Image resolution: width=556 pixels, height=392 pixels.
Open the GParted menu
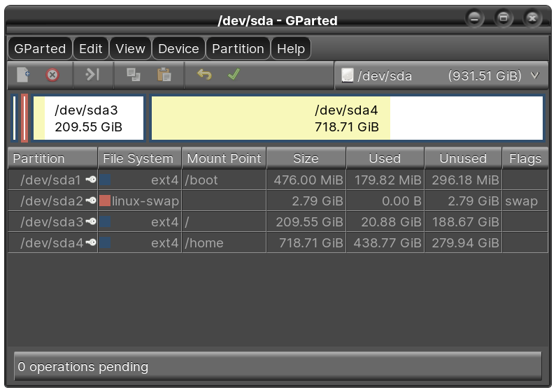click(40, 49)
